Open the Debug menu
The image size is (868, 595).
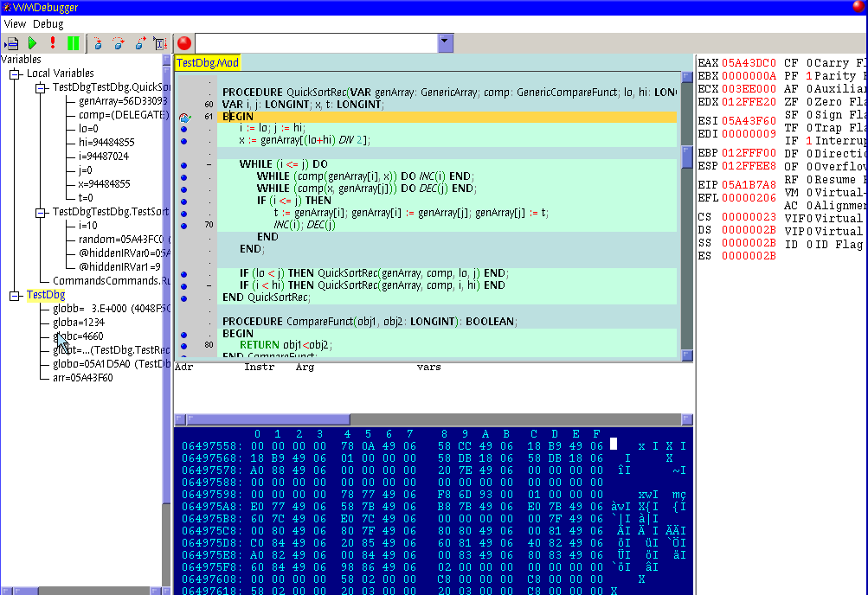click(48, 24)
